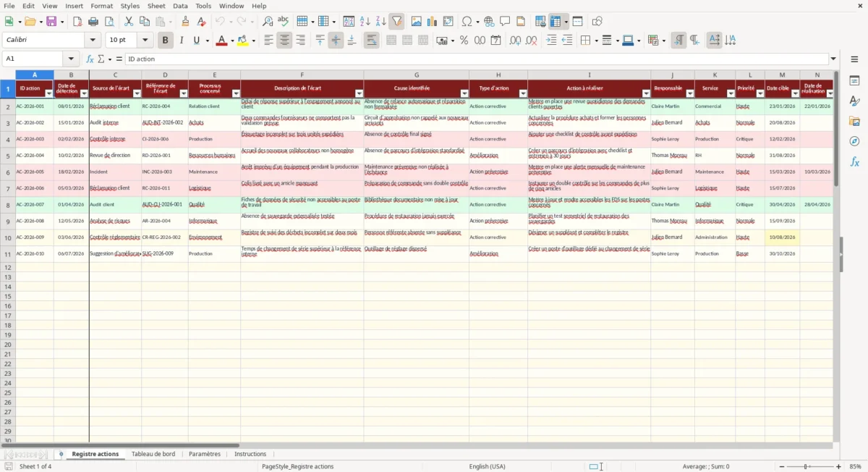The width and height of the screenshot is (868, 472).
Task: Open filter dropdown on Type d'action column
Action: click(x=523, y=93)
